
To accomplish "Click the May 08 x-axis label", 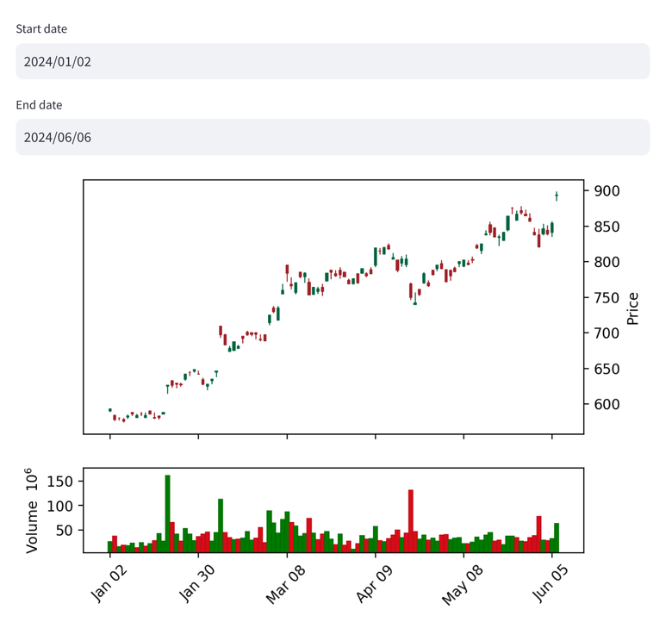I will click(x=462, y=585).
